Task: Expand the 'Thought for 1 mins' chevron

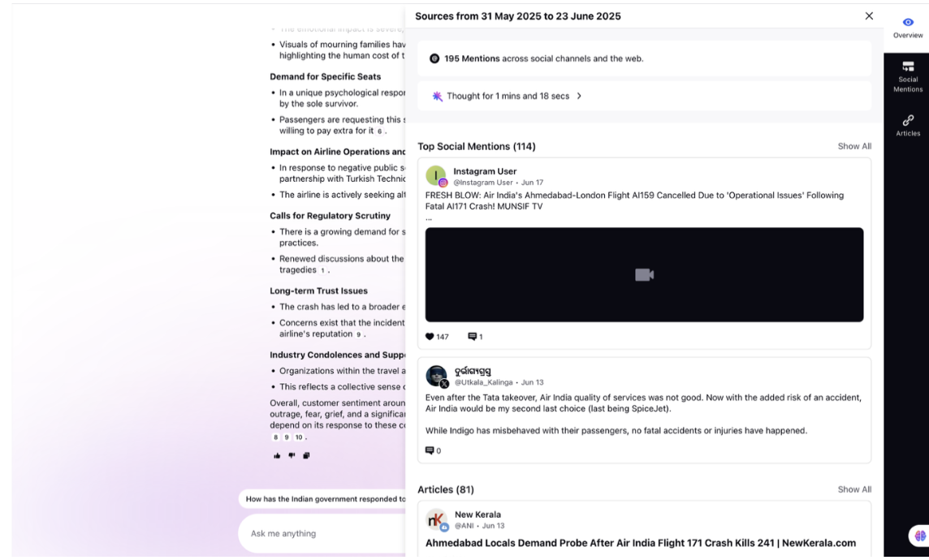Action: click(579, 96)
